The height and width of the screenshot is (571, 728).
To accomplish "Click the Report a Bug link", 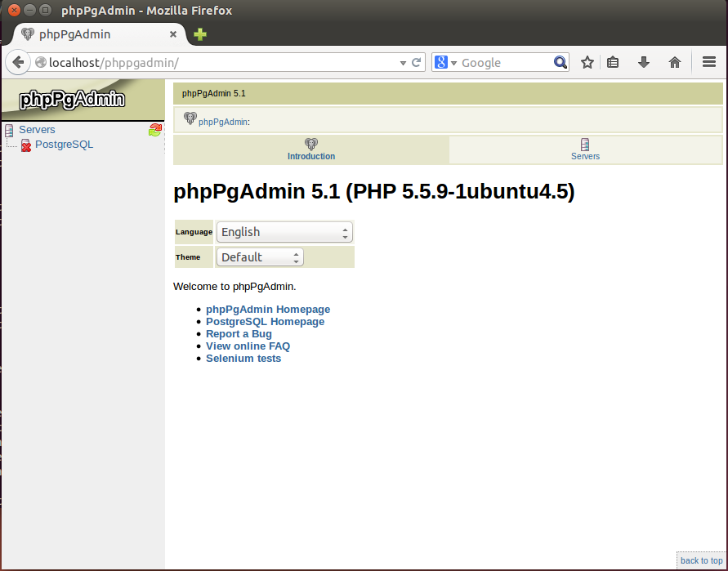I will tap(239, 334).
